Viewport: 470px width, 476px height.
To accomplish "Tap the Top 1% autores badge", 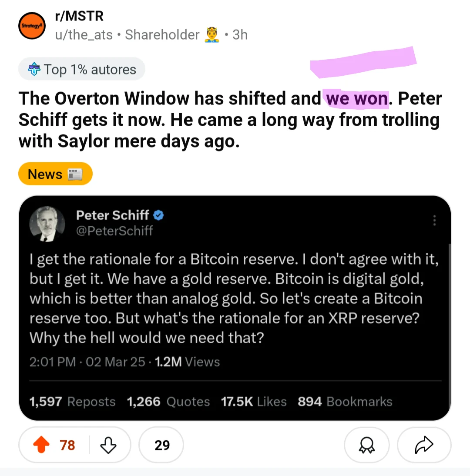I will [x=82, y=69].
